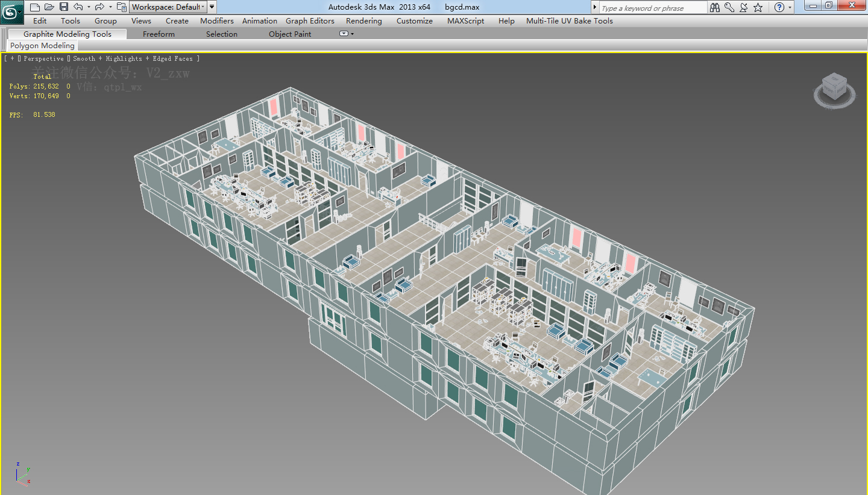The height and width of the screenshot is (495, 868).
Task: Open the Animation menu
Action: click(260, 20)
